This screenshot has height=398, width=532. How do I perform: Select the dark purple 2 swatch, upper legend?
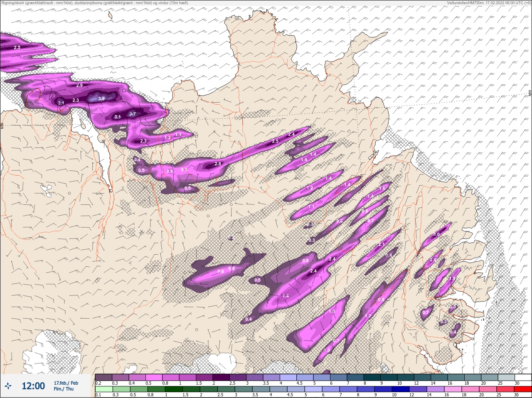pyautogui.click(x=221, y=377)
